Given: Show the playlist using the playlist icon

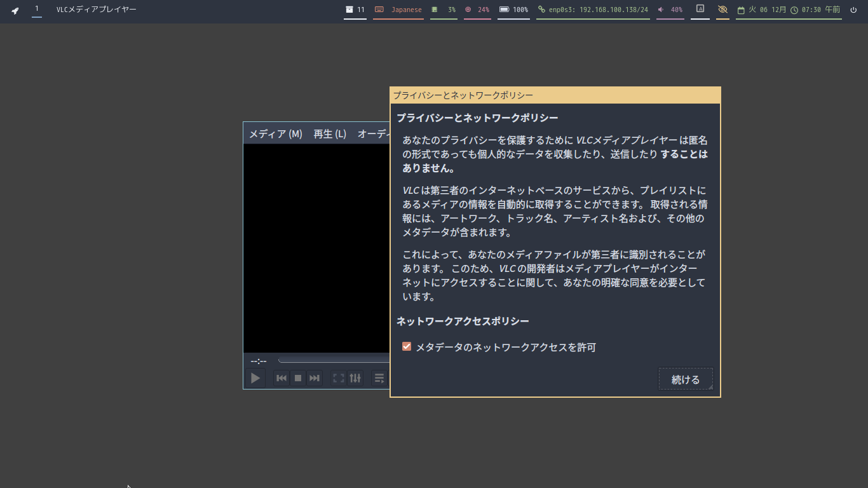Looking at the screenshot, I should click(379, 378).
